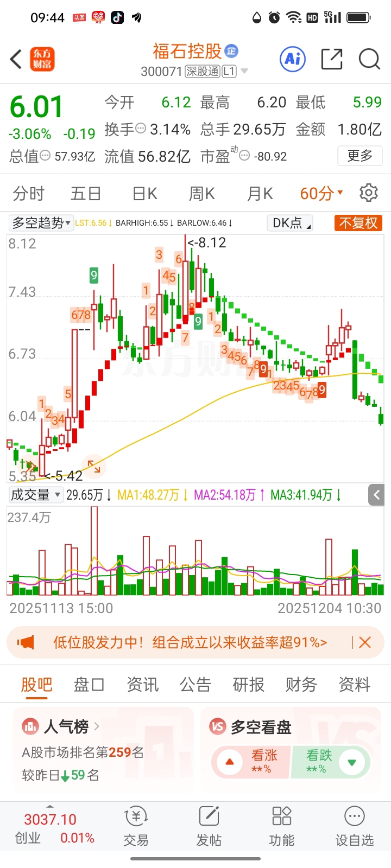Switch to 日K chart tab

144,193
